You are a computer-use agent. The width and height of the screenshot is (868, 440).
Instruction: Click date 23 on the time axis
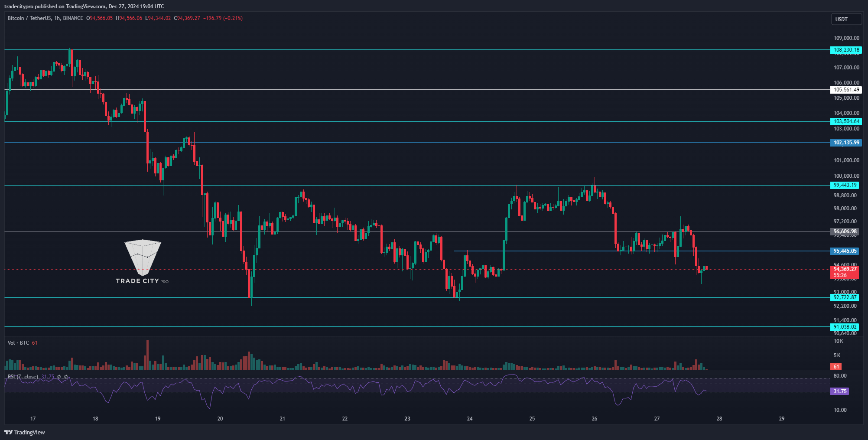(407, 419)
